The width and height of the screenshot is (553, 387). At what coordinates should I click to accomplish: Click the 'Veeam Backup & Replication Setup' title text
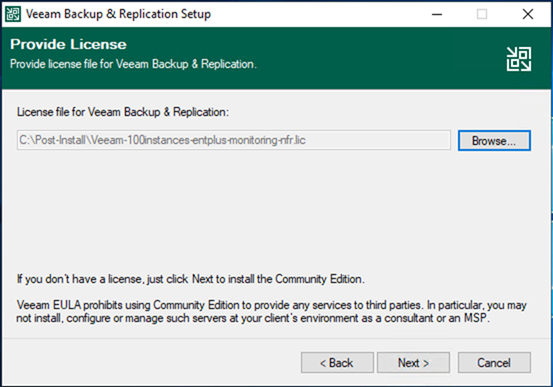pyautogui.click(x=118, y=14)
